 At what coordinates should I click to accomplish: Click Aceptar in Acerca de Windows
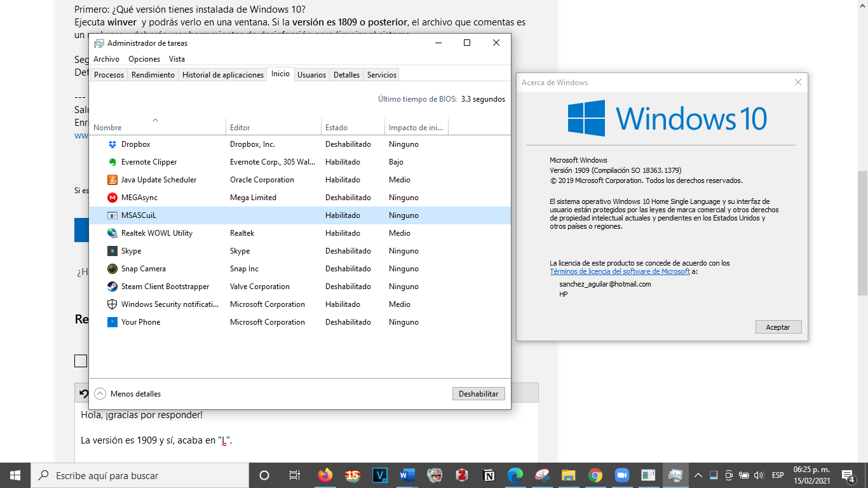click(778, 327)
